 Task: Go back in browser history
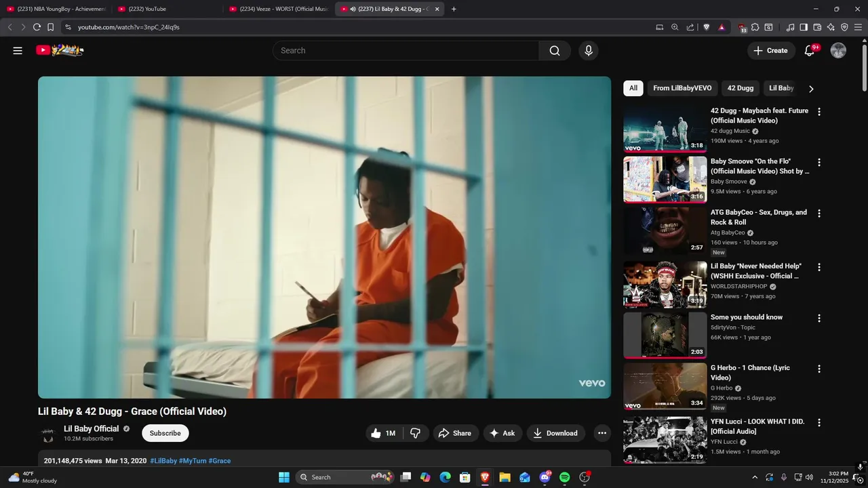point(9,27)
